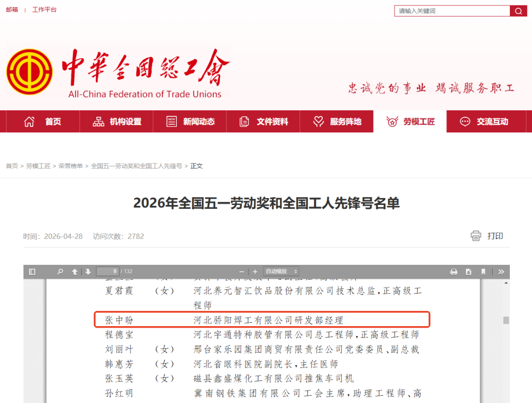Click the 正文 breadcrumb text
Screen dimensions: 532x403
coord(197,166)
